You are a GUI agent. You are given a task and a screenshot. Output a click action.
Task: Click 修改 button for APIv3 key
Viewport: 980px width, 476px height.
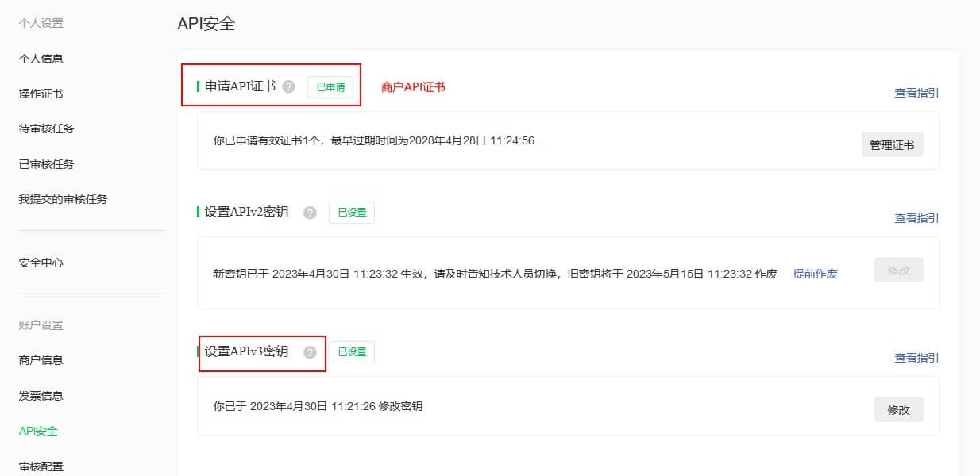click(x=898, y=410)
